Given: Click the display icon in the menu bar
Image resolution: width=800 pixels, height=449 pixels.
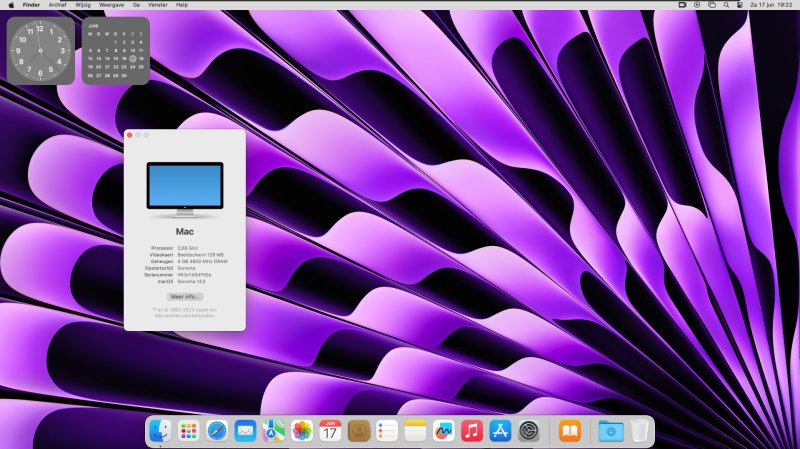Looking at the screenshot, I should click(682, 5).
